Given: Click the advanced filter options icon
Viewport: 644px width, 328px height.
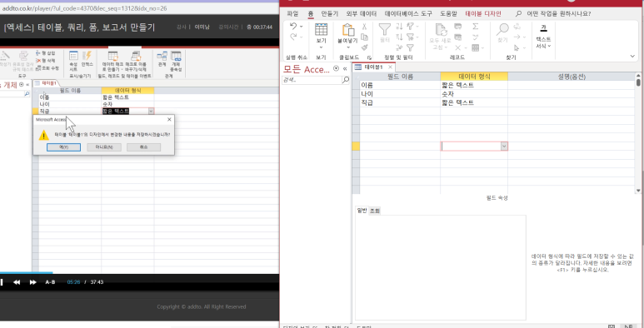Looking at the screenshot, I should pos(411,37).
